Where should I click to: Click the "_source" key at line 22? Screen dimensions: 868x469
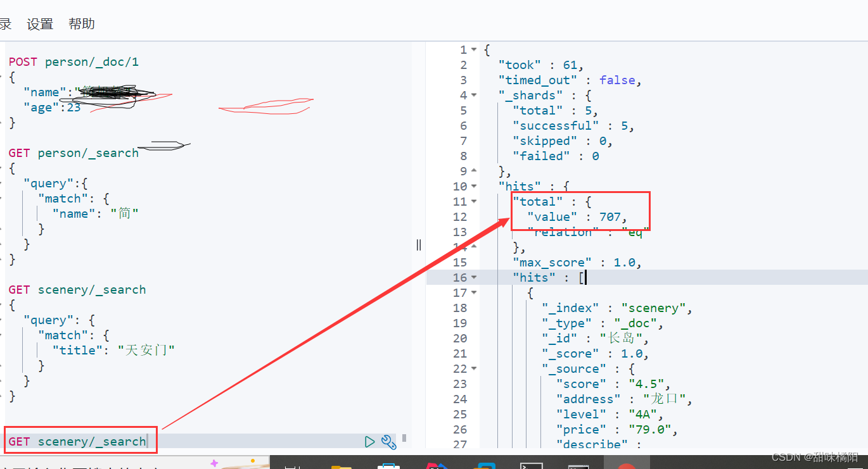pos(574,369)
